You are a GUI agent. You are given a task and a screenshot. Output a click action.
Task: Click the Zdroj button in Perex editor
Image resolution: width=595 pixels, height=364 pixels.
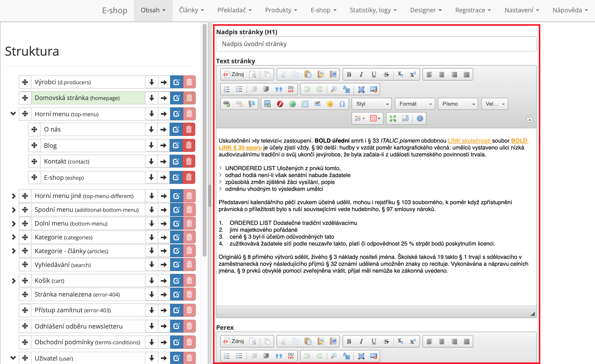pyautogui.click(x=234, y=341)
